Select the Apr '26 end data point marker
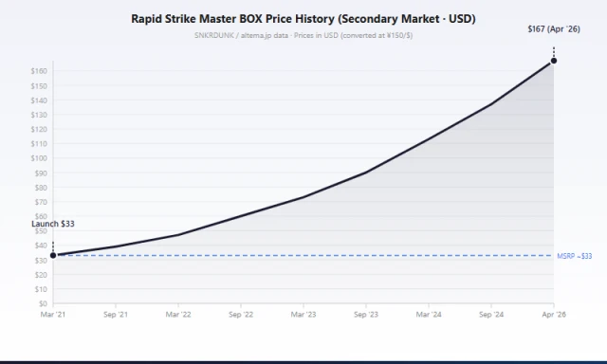This screenshot has width=607, height=364. tap(554, 61)
